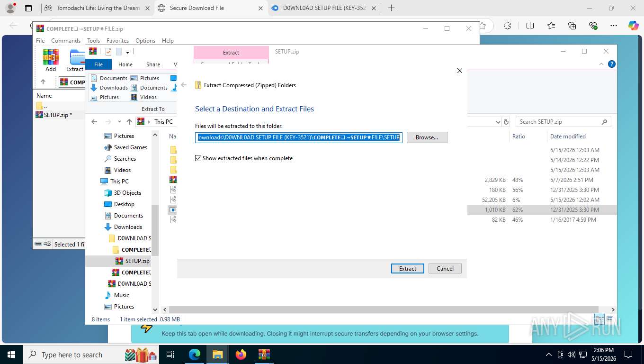Open Explorer File ribbon tab
Image resolution: width=644 pixels, height=364 pixels.
pos(98,64)
